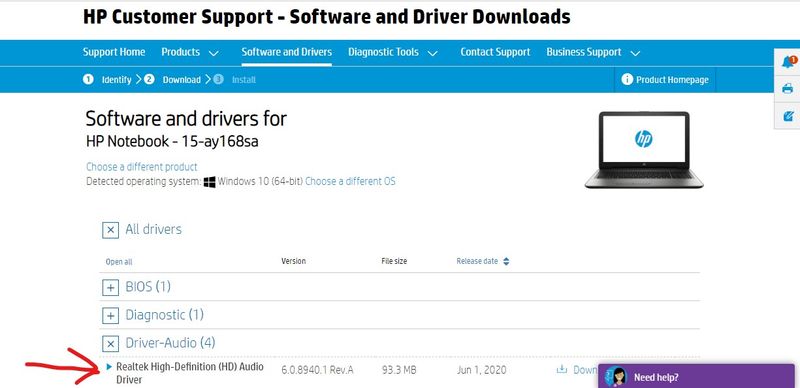Click the Product Homepage info icon
Screen dimensions: 800x388
627,80
